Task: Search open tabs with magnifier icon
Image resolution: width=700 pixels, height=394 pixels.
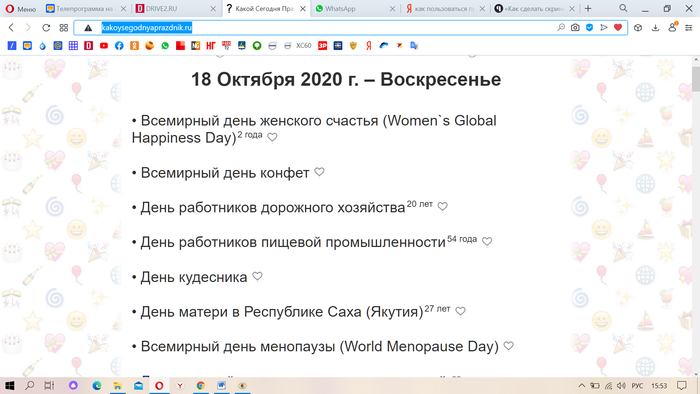Action: coord(623,8)
